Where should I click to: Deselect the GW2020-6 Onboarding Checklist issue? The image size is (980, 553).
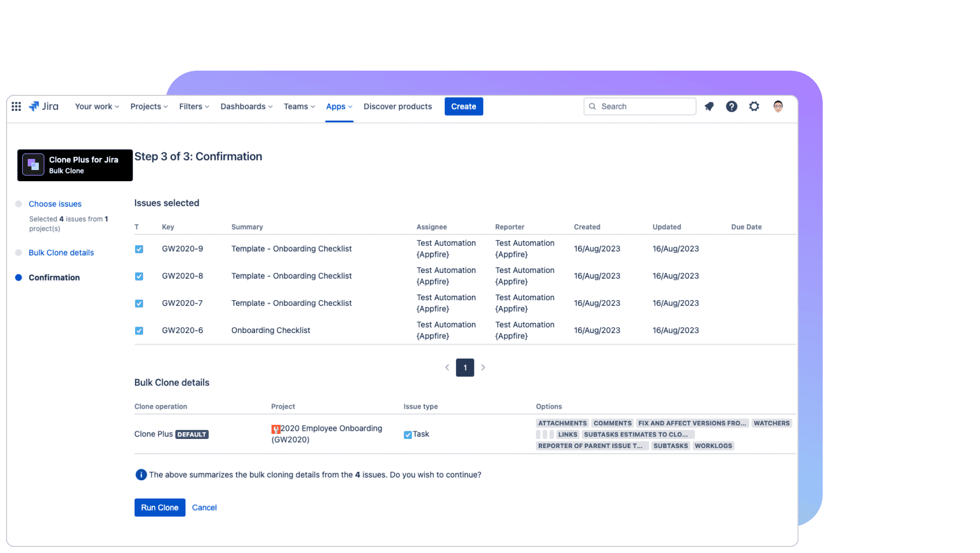139,330
